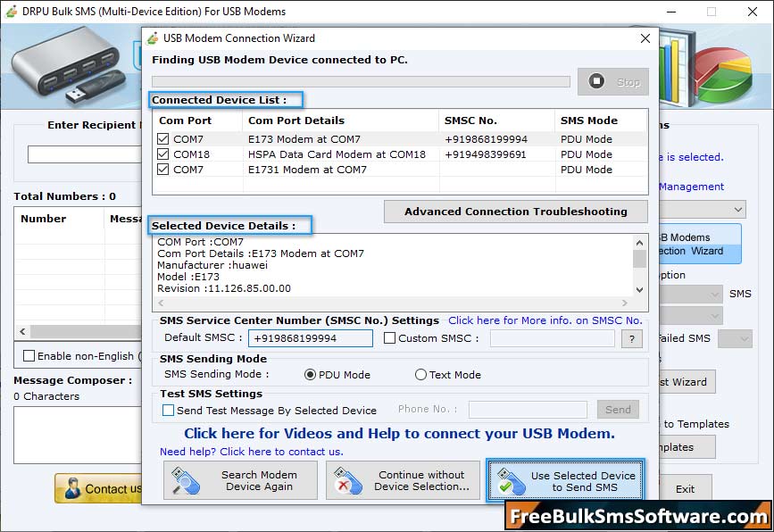Click the magnifier icon on Search Modem Device Again

[x=185, y=481]
